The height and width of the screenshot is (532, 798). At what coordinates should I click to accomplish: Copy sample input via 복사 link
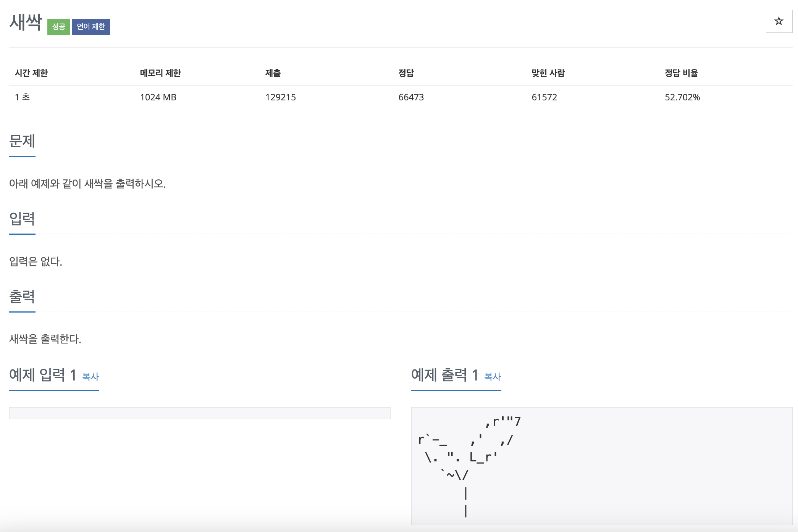point(90,377)
